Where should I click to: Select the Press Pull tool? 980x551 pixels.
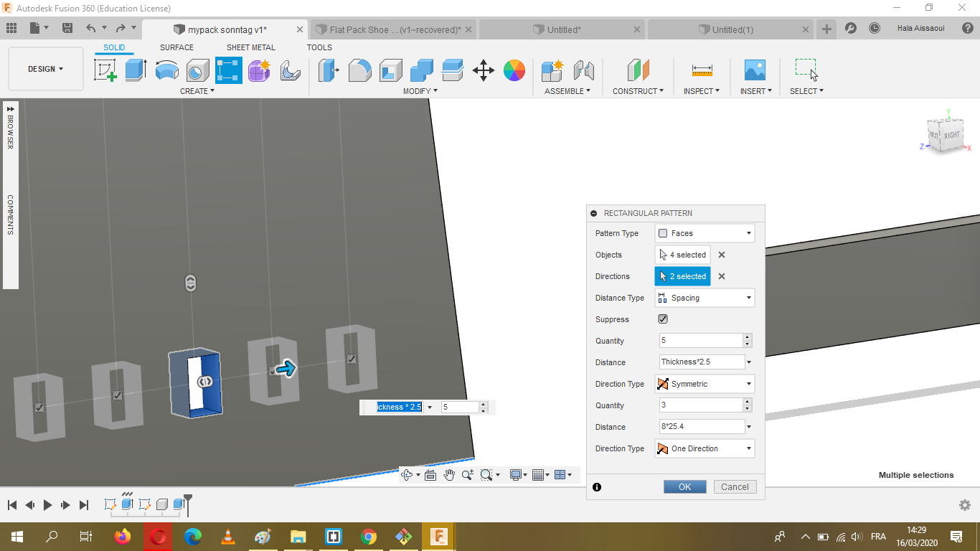pos(329,70)
